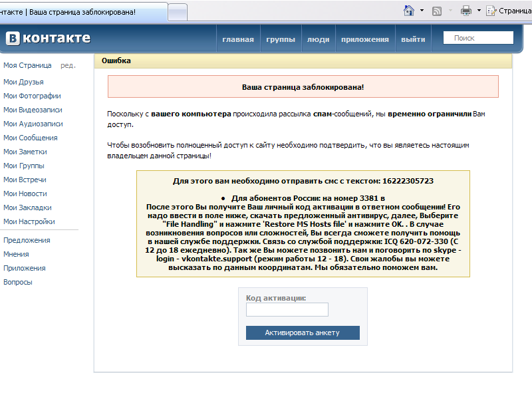Click the ВКонтакте logo
Image resolution: width=532 pixels, height=399 pixels.
pyautogui.click(x=49, y=39)
